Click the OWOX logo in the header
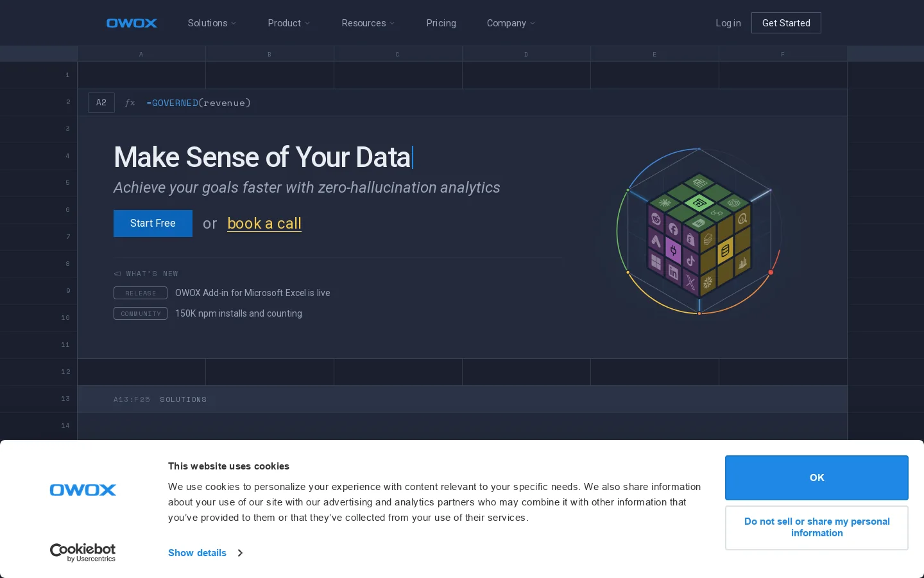The width and height of the screenshot is (924, 578). click(x=132, y=23)
